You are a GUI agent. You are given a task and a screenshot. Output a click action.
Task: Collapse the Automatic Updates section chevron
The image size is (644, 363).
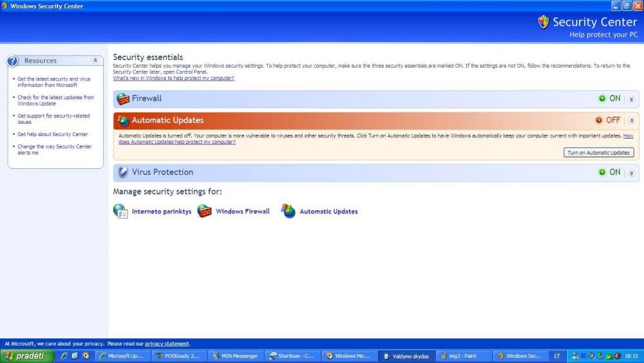tap(631, 121)
